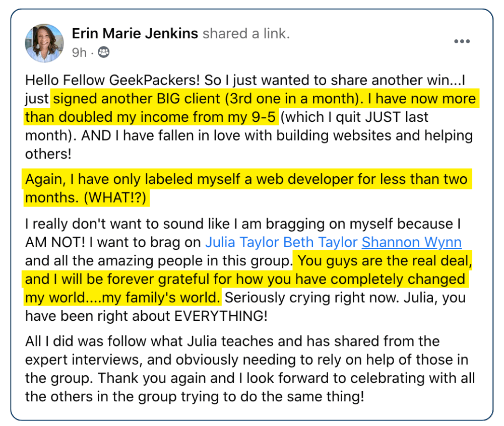504x426 pixels.
Task: Click the highlighted 'than doubled my income' line
Action: [150, 117]
